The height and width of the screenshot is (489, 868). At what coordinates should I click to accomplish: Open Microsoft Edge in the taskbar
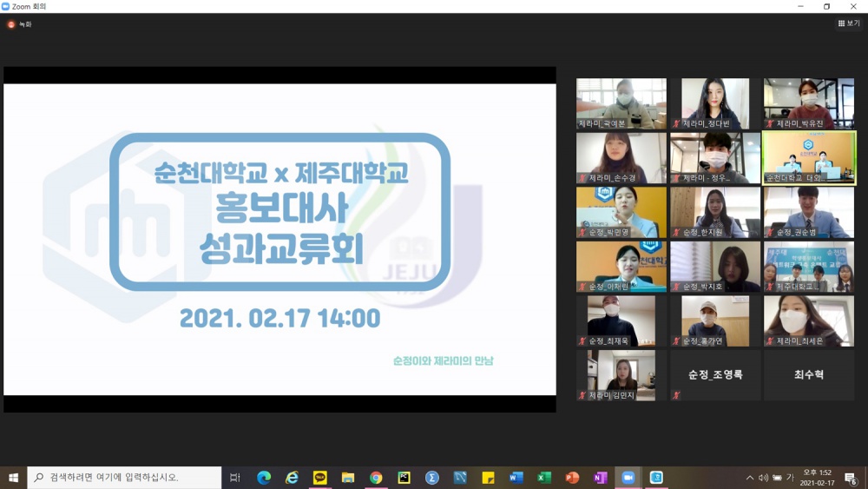pyautogui.click(x=264, y=478)
